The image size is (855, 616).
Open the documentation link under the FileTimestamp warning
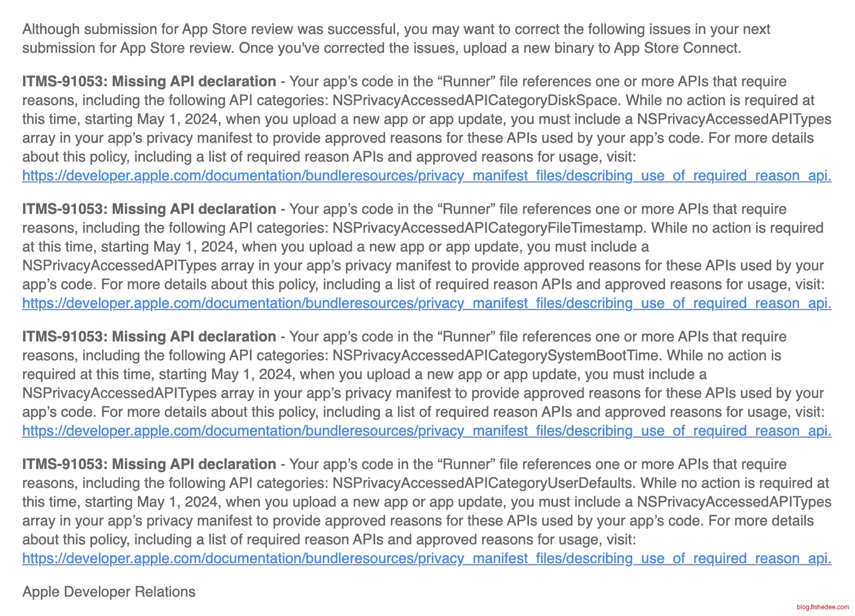pos(426,303)
